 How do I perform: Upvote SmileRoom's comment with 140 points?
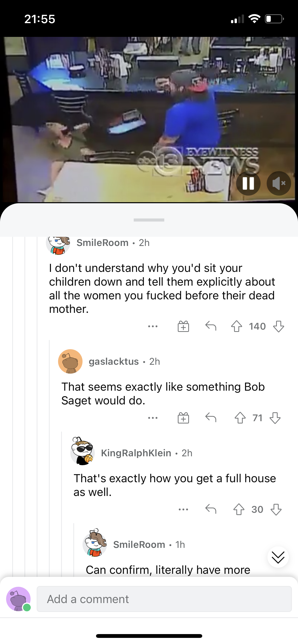coord(236,326)
